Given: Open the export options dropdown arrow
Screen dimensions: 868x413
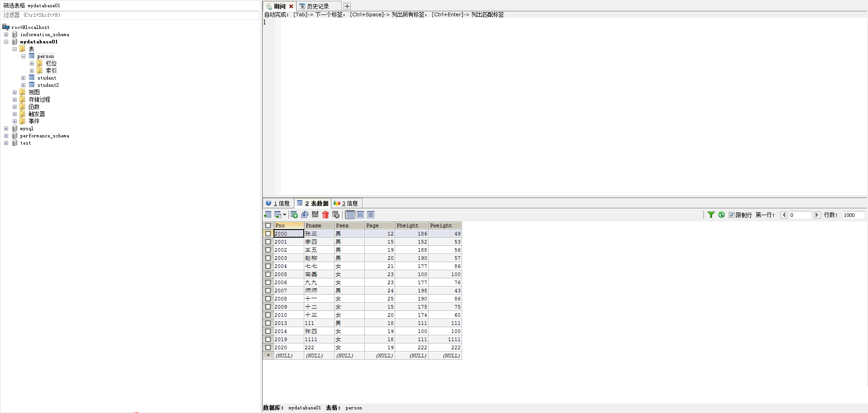Looking at the screenshot, I should 284,215.
